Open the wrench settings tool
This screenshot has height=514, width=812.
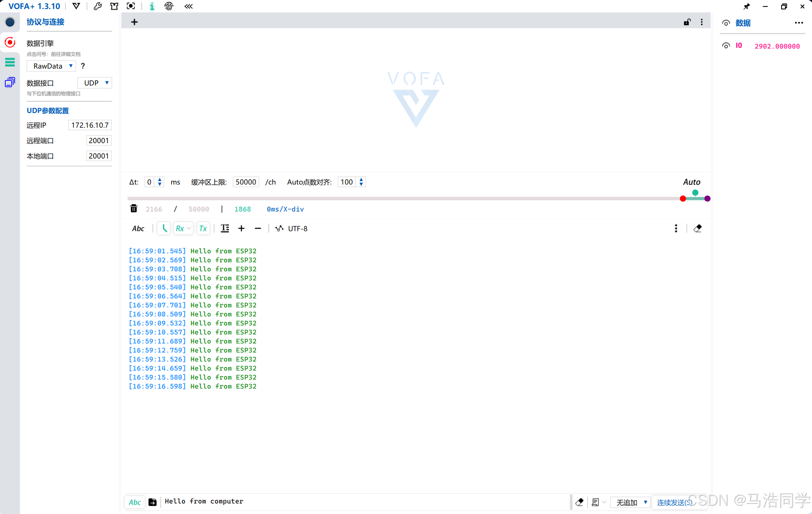(x=97, y=6)
